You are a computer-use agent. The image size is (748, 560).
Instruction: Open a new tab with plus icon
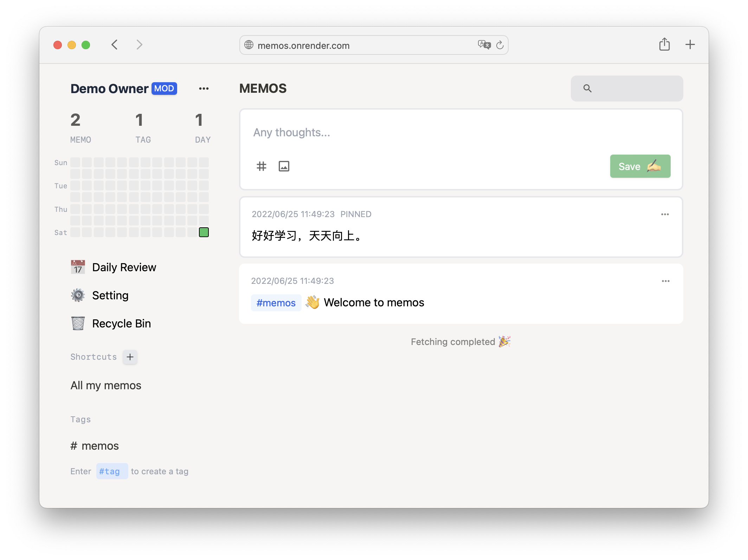click(690, 45)
